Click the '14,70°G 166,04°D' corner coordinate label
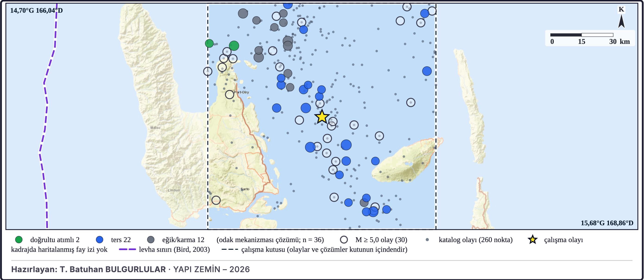 (x=37, y=10)
